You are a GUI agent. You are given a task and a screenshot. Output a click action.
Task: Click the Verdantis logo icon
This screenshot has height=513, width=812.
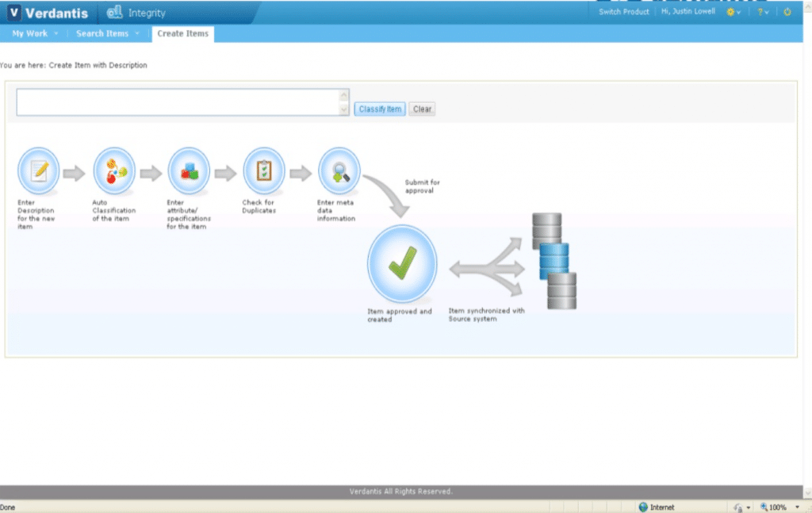[13, 12]
